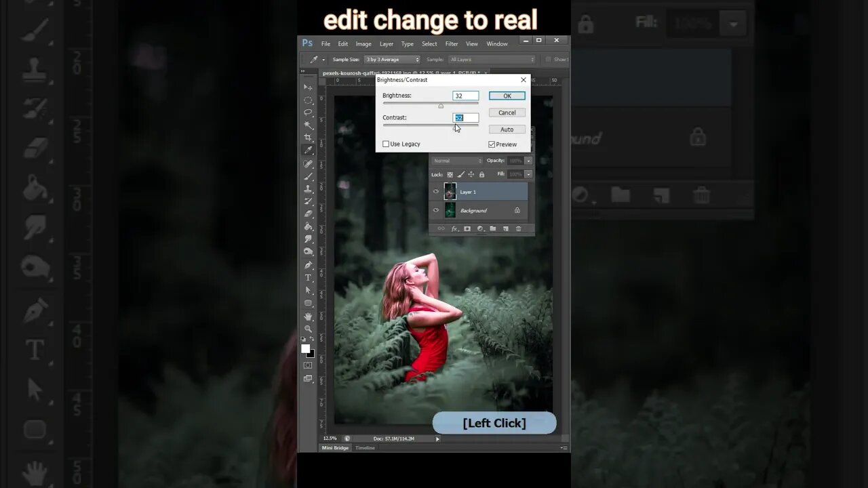Switch to the Timeline tab
Image resolution: width=868 pixels, height=488 pixels.
pyautogui.click(x=365, y=448)
